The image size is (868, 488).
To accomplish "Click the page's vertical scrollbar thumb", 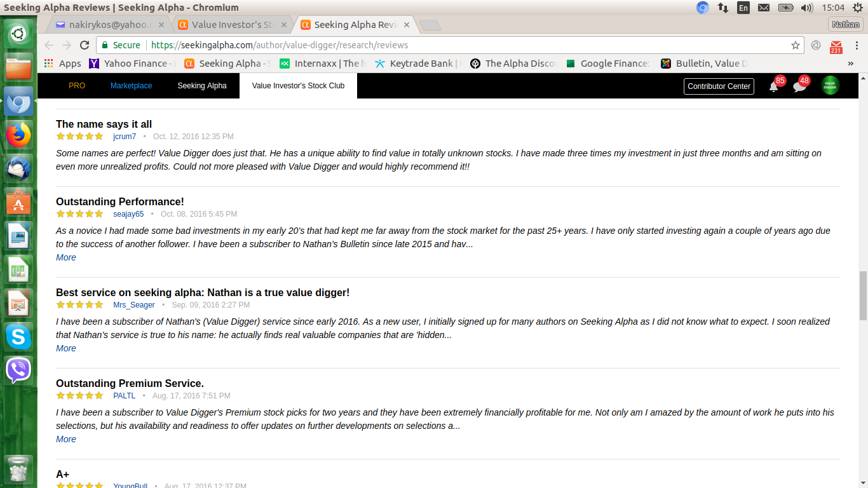I will (x=862, y=296).
